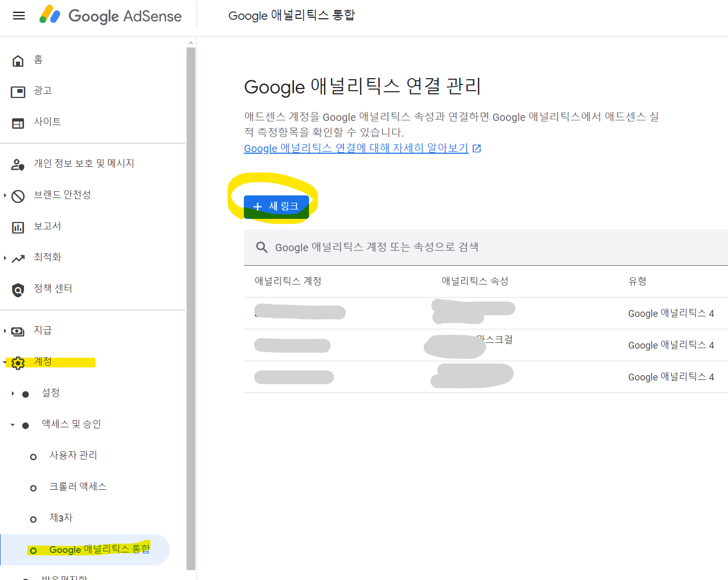728x580 pixels.
Task: Select the table row containing 스크걸
Action: click(x=486, y=345)
